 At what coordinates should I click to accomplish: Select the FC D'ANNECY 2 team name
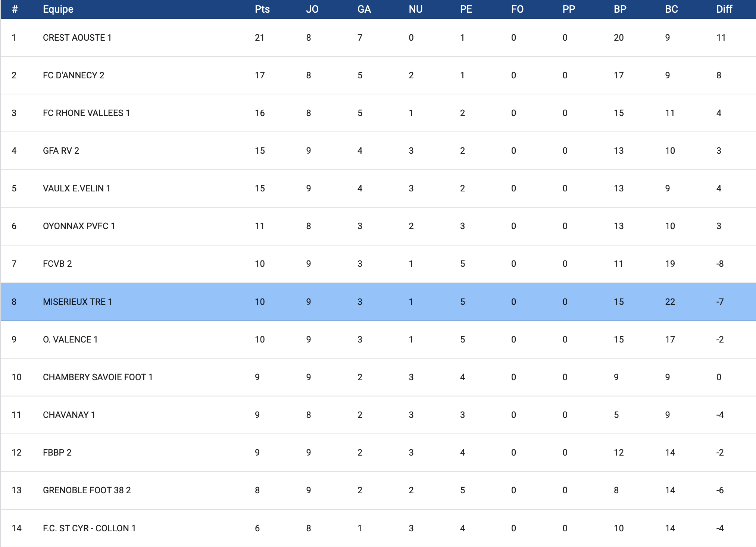pos(74,75)
